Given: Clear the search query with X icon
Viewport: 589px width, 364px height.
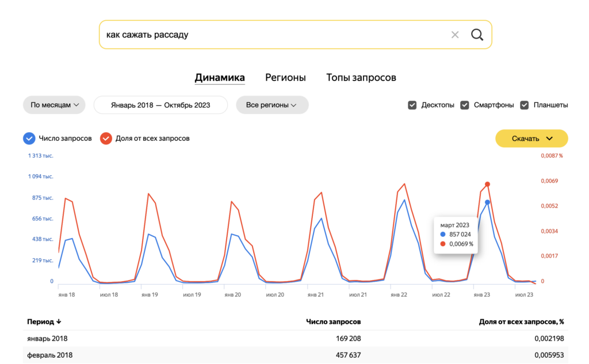Looking at the screenshot, I should tap(455, 35).
